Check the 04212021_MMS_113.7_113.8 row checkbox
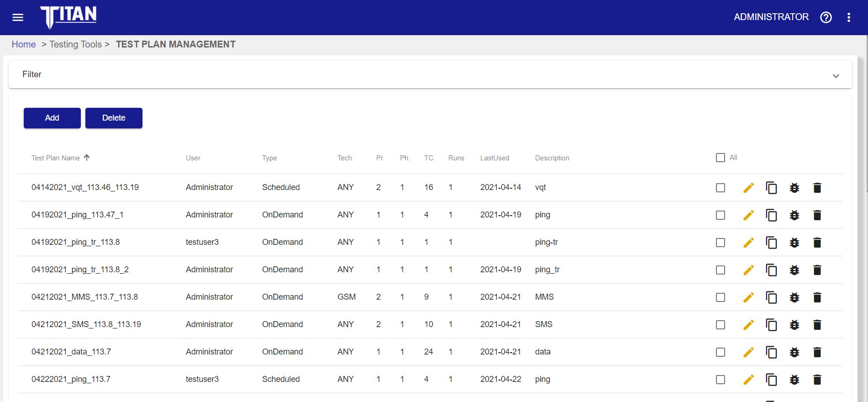This screenshot has width=868, height=402. (721, 297)
